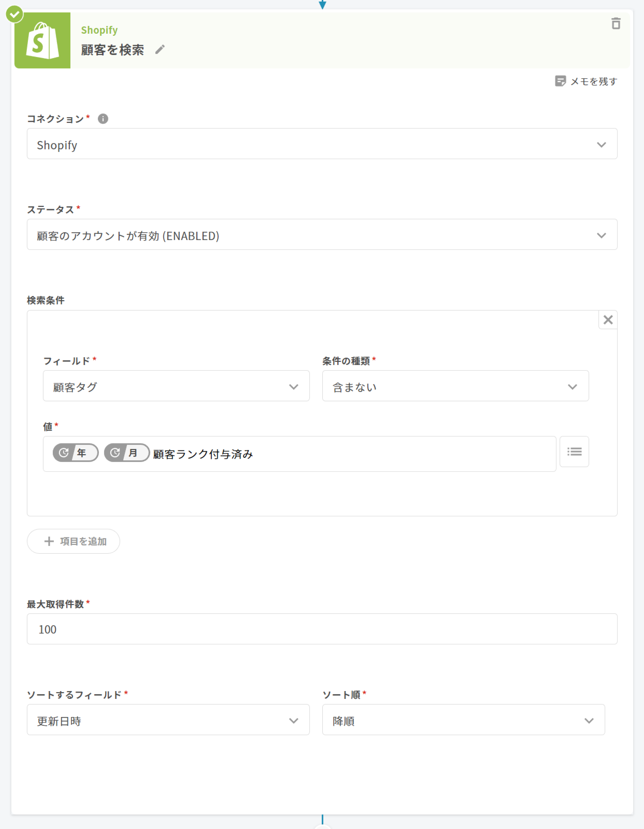The width and height of the screenshot is (644, 829).
Task: Open the コネクション Shopify dropdown
Action: tap(321, 144)
